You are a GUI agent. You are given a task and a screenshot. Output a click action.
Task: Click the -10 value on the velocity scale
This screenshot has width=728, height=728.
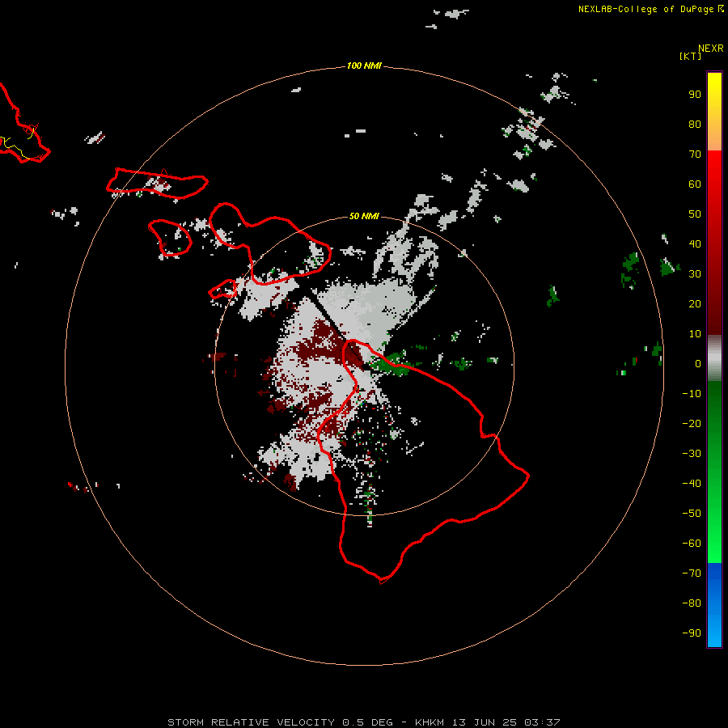point(692,394)
